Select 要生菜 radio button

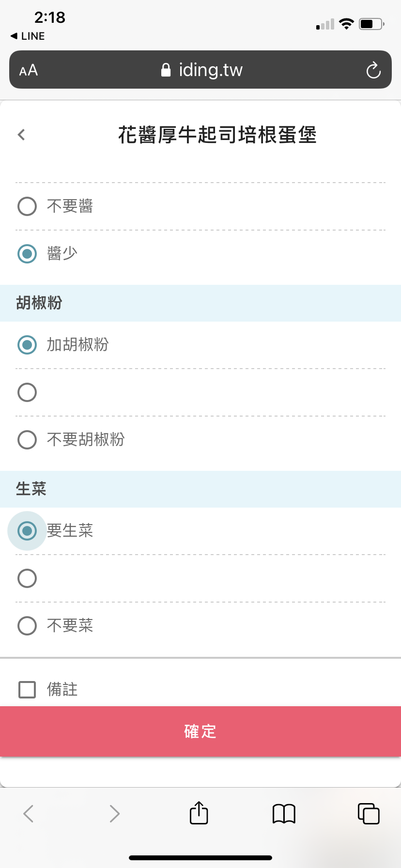point(27,531)
